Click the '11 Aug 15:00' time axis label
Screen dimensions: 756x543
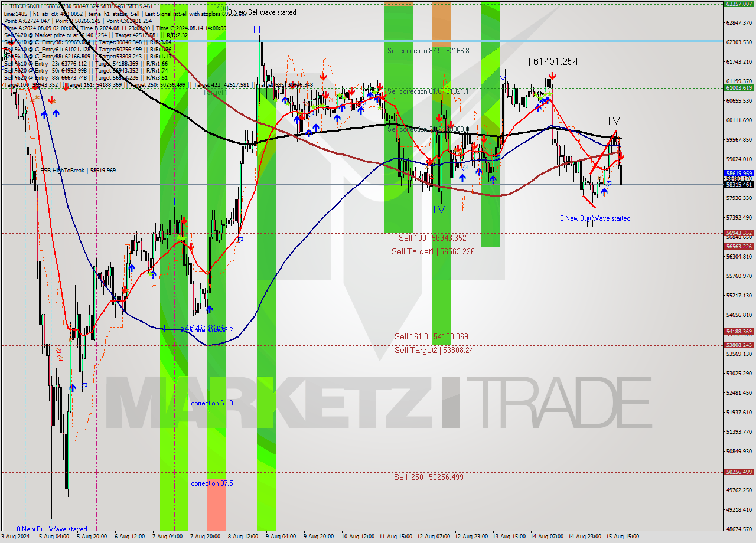tap(395, 537)
